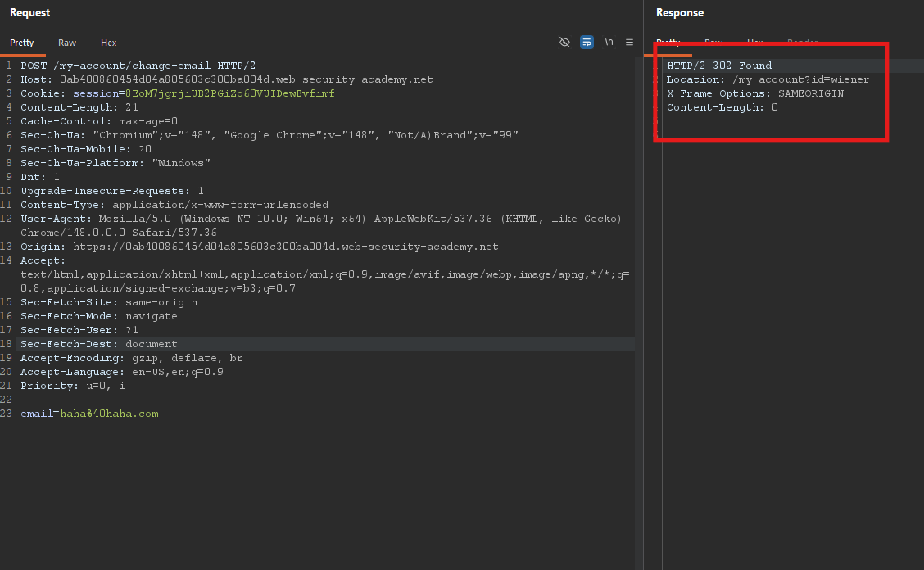The image size is (924, 570).
Task: Click the Accept-Encoding header line
Action: tap(131, 359)
